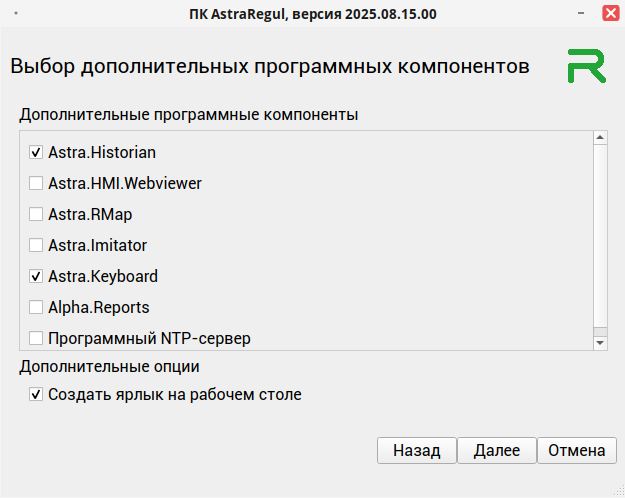This screenshot has width=625, height=498.
Task: Click the window menu dot in the title bar
Action: pos(17,14)
